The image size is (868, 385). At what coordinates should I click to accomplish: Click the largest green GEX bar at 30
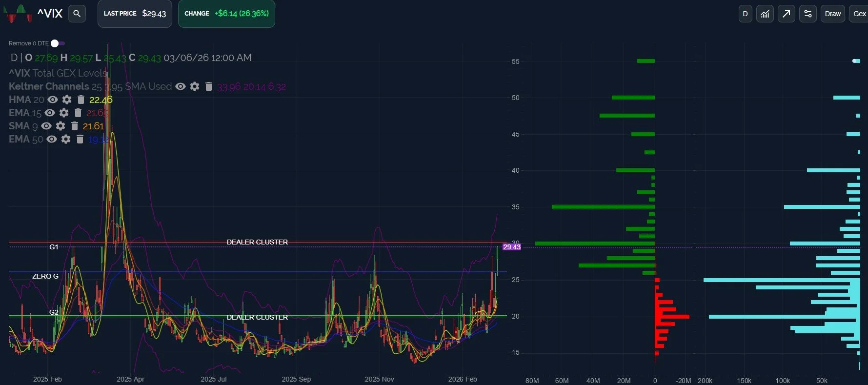[x=595, y=243]
